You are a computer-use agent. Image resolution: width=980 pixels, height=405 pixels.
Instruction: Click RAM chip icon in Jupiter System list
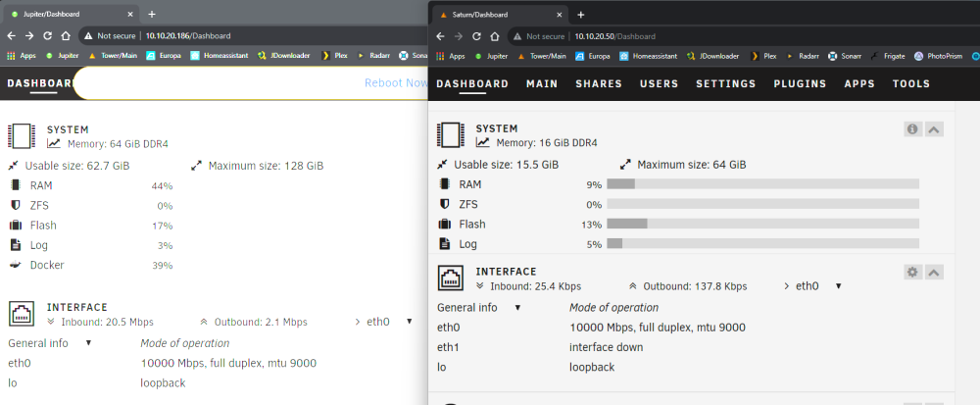click(x=16, y=185)
